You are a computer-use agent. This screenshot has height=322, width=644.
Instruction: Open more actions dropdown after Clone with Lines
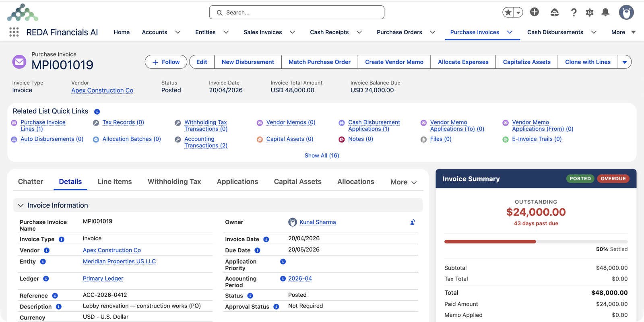pos(625,62)
